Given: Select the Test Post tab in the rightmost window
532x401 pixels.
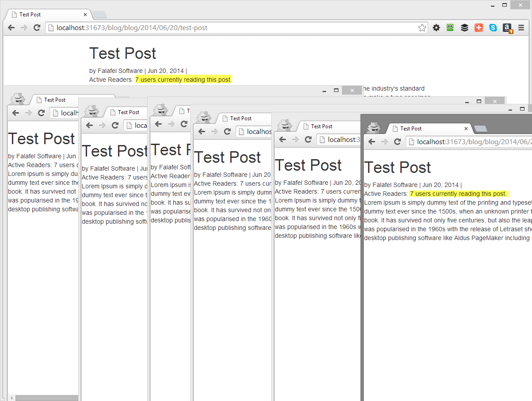Looking at the screenshot, I should (411, 129).
